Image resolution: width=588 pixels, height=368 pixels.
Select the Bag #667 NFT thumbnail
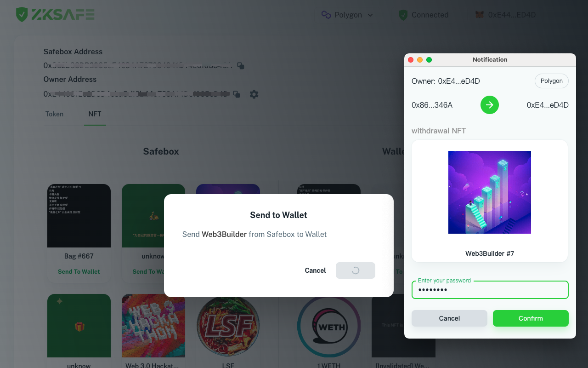[x=79, y=216]
